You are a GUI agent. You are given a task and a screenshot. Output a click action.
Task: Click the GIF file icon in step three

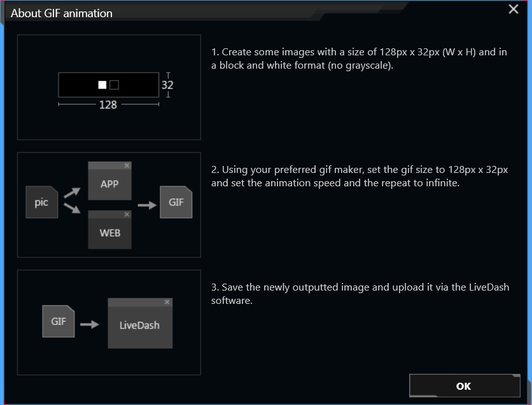coord(59,321)
